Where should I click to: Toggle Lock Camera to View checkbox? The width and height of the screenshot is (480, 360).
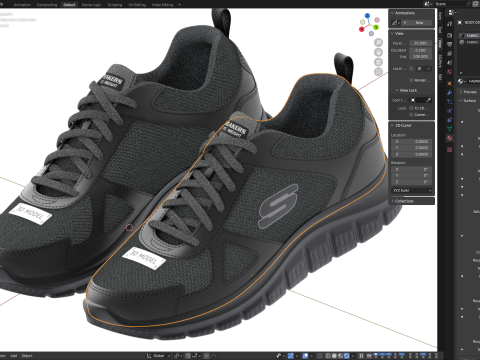pyautogui.click(x=411, y=115)
